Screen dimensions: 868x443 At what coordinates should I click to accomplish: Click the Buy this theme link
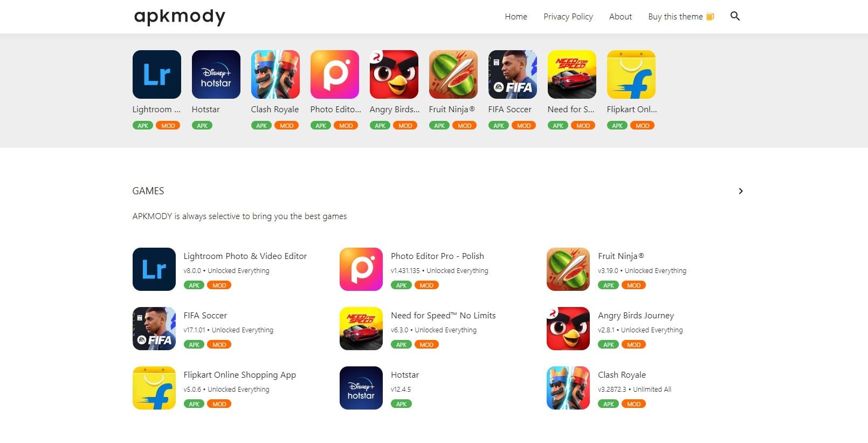(681, 17)
